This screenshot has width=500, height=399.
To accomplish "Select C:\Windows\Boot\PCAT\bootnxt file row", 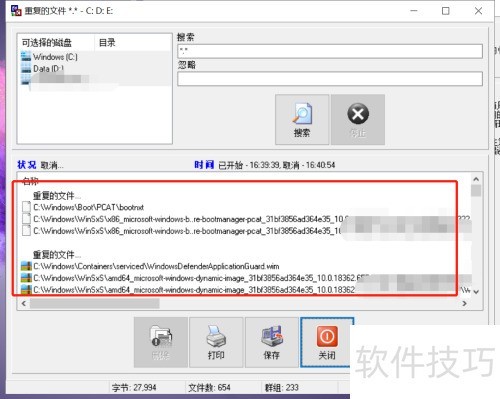I will tap(89, 207).
